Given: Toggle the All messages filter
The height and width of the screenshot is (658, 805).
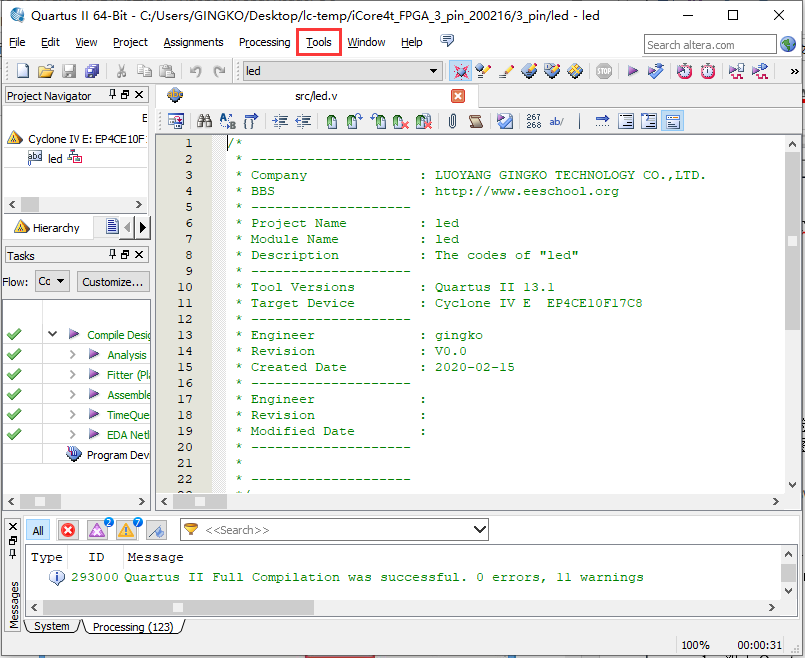Looking at the screenshot, I should point(37,530).
